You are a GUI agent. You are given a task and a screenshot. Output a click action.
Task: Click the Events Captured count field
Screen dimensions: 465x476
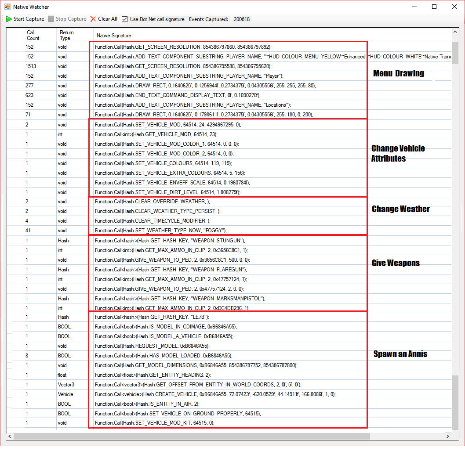coord(241,19)
